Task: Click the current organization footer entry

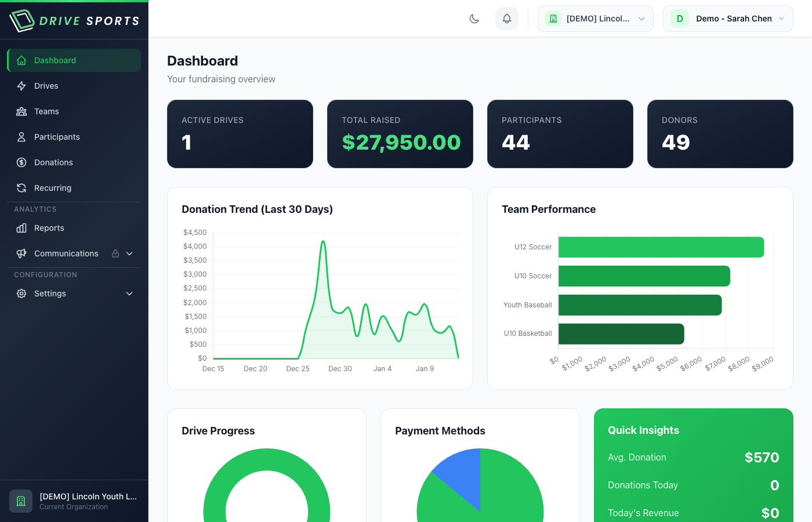Action: coord(74,501)
